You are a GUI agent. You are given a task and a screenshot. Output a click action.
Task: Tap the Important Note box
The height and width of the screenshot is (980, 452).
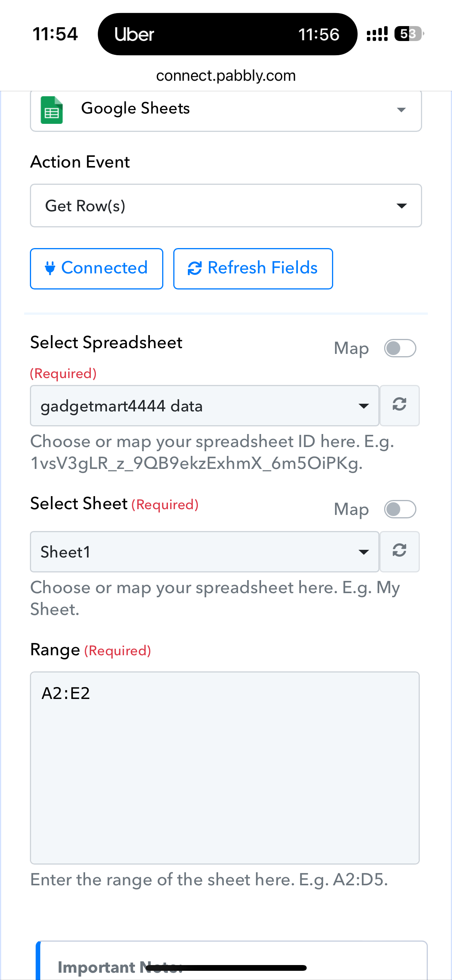[232, 960]
